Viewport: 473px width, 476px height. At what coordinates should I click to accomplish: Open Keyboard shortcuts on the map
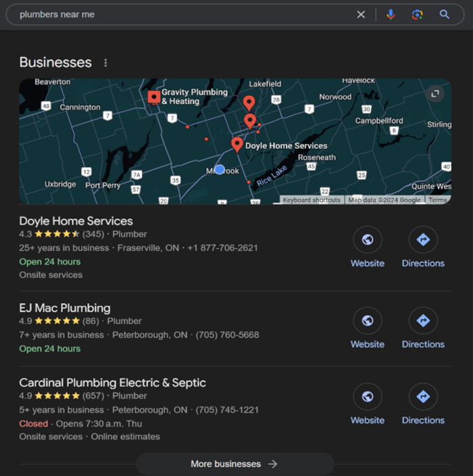coord(312,200)
